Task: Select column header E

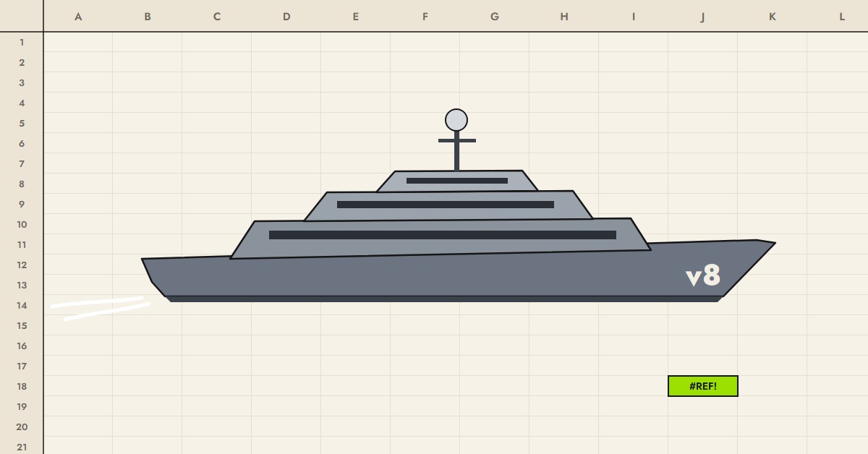Action: [356, 16]
